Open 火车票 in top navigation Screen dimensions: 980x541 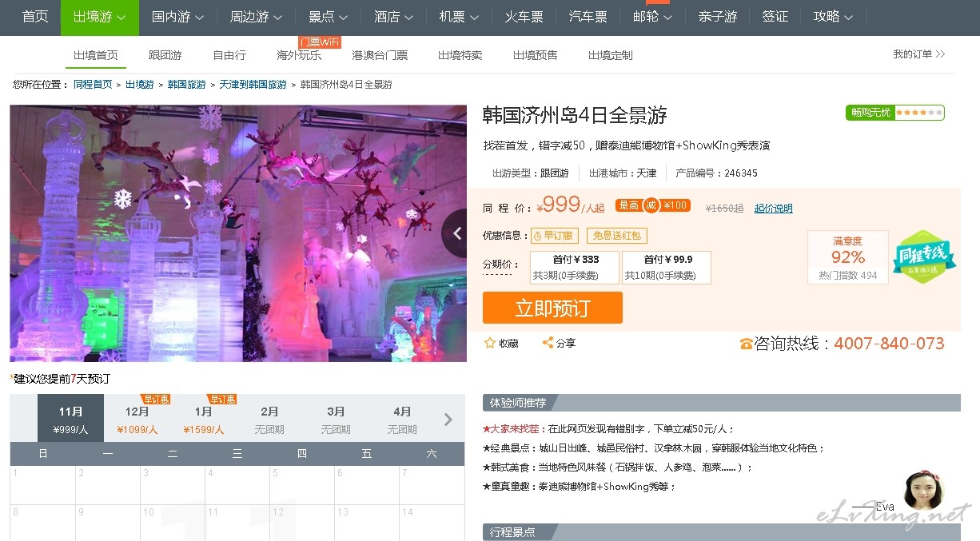click(524, 17)
